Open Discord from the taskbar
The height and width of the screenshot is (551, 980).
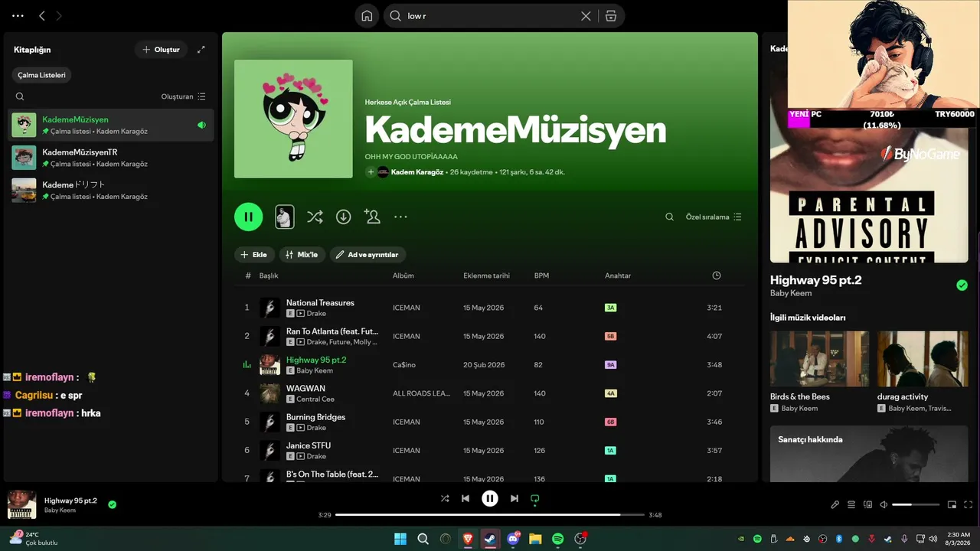513,539
